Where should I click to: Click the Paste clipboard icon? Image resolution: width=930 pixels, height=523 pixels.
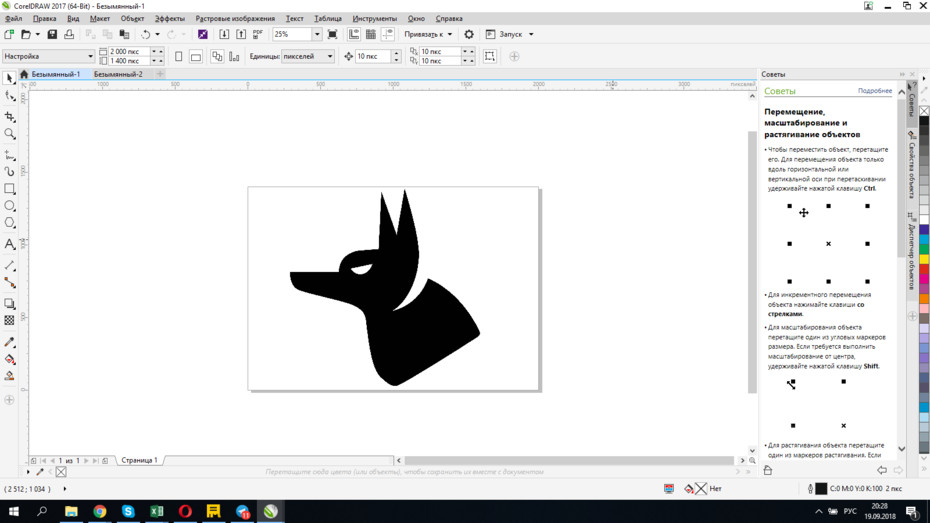[x=124, y=34]
